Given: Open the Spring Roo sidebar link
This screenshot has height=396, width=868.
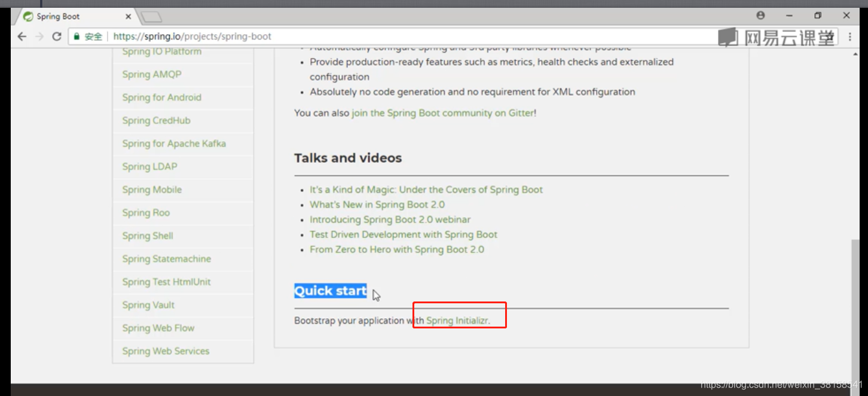Looking at the screenshot, I should coord(146,212).
